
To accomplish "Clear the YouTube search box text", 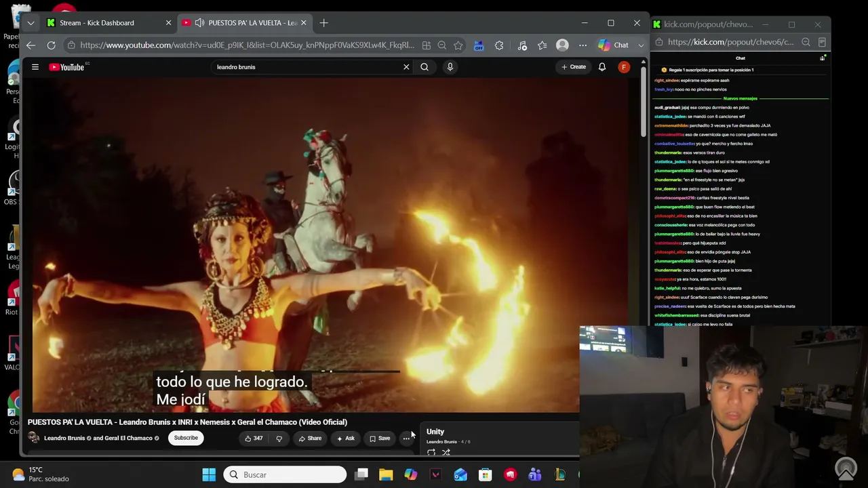I will click(406, 67).
